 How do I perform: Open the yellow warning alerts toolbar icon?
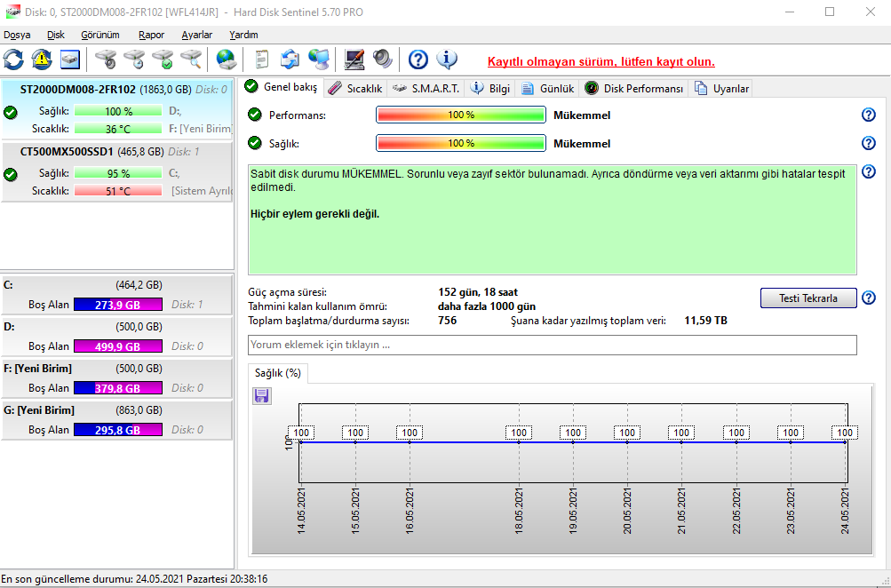click(x=42, y=60)
